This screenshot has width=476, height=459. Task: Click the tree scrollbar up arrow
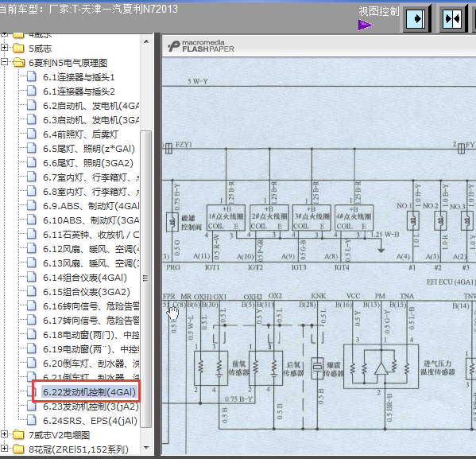146,41
